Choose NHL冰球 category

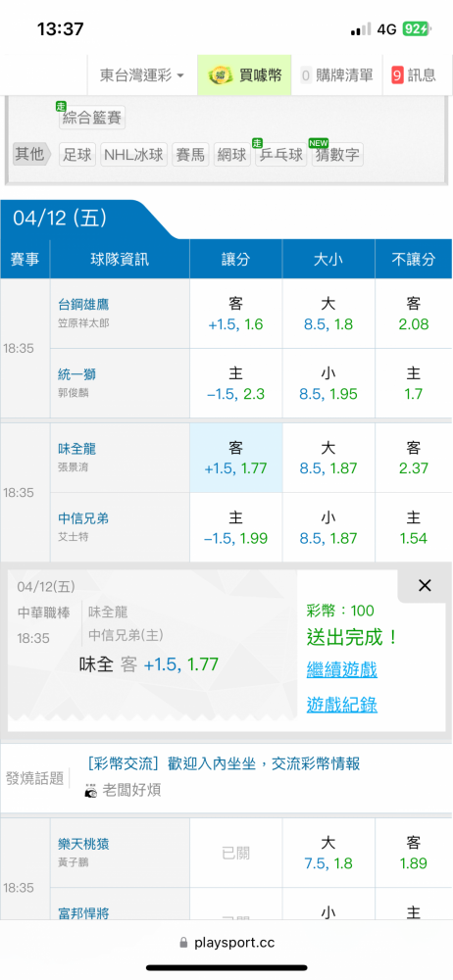(x=133, y=155)
